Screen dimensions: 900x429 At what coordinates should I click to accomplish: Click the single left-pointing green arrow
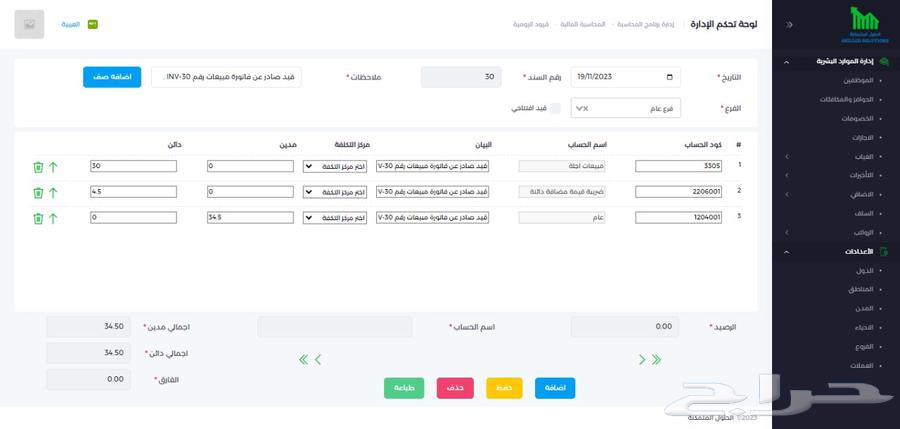[x=318, y=360]
